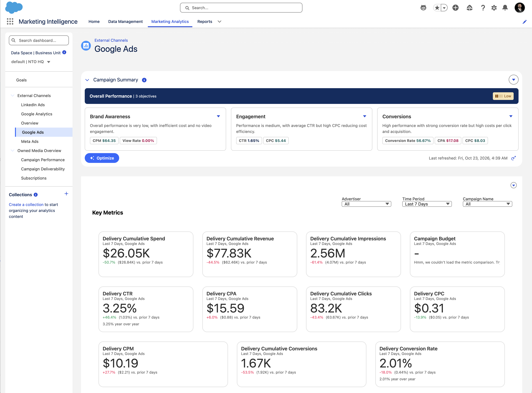Open the Advertiser filter dropdown

click(x=366, y=204)
